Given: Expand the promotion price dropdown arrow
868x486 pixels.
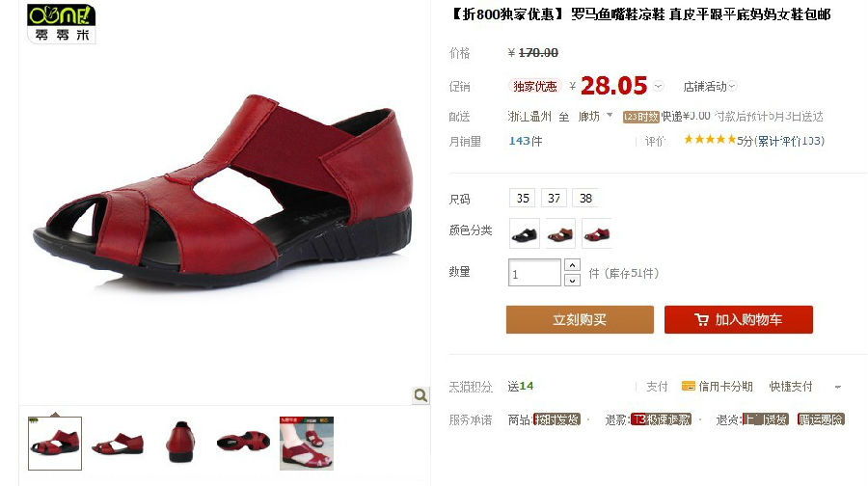Looking at the screenshot, I should pyautogui.click(x=658, y=87).
